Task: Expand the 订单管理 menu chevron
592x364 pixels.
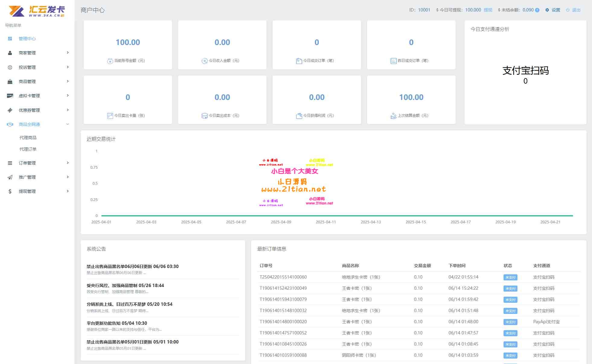Action: tap(68, 163)
